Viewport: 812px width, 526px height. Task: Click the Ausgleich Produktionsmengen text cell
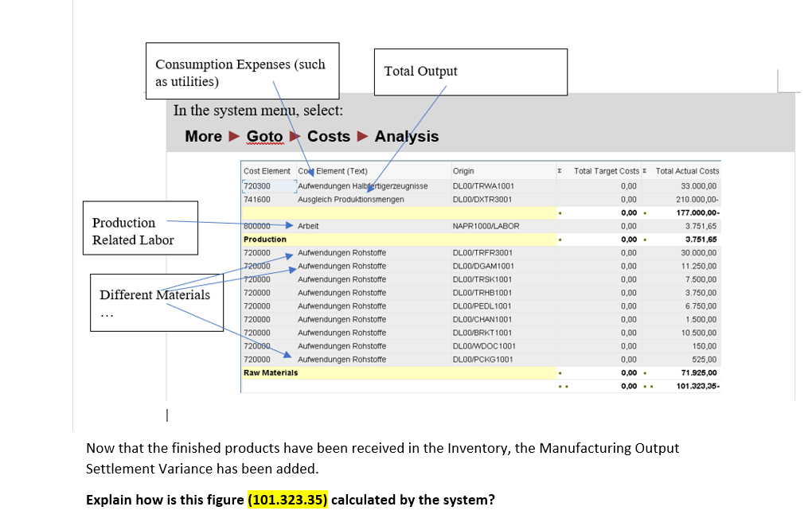tap(350, 199)
